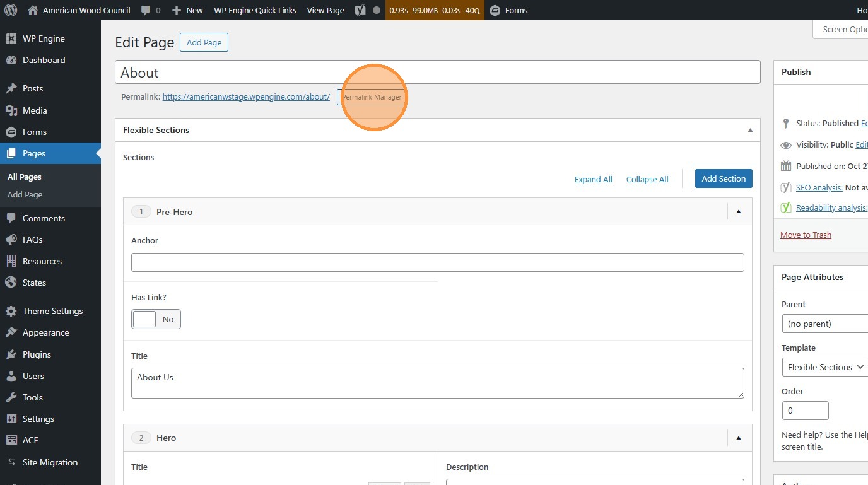Click the Hero row number 2 handle
The image size is (868, 485).
[141, 438]
